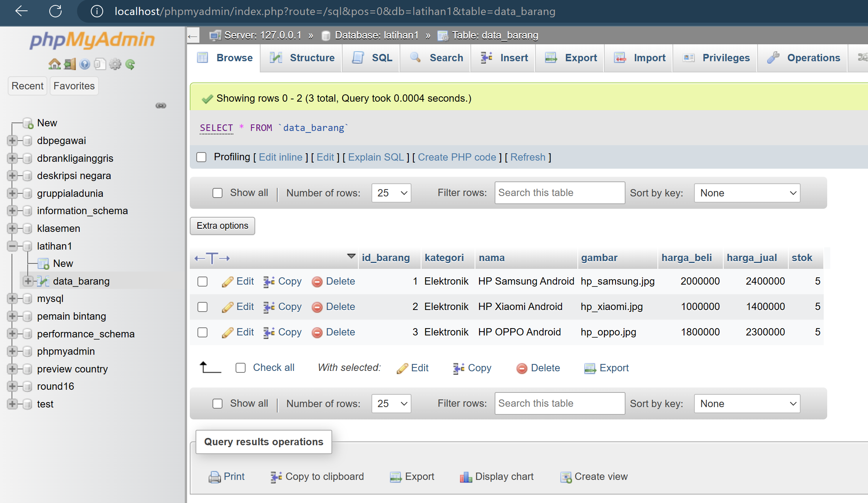
Task: Open the settings gear icon in sidebar
Action: pyautogui.click(x=115, y=64)
